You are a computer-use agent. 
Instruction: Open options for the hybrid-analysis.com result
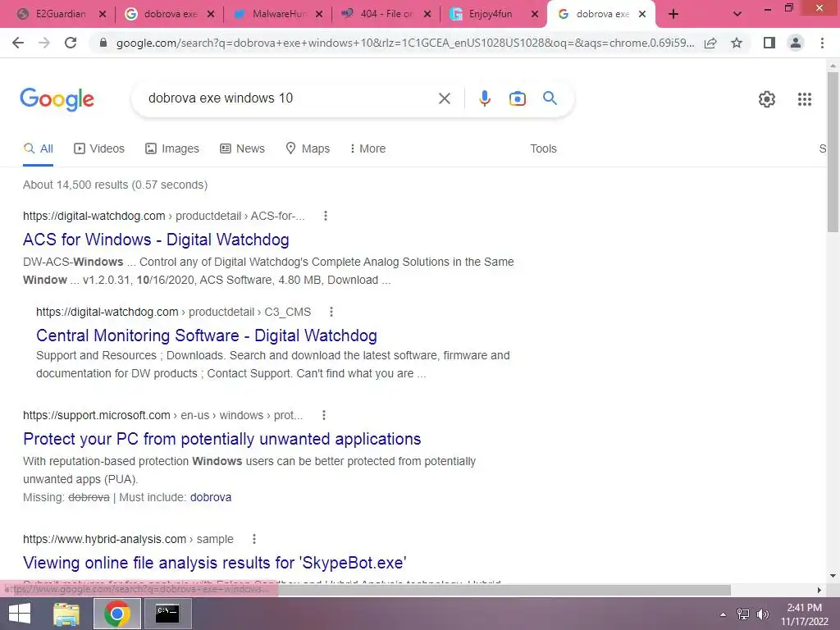coord(254,539)
